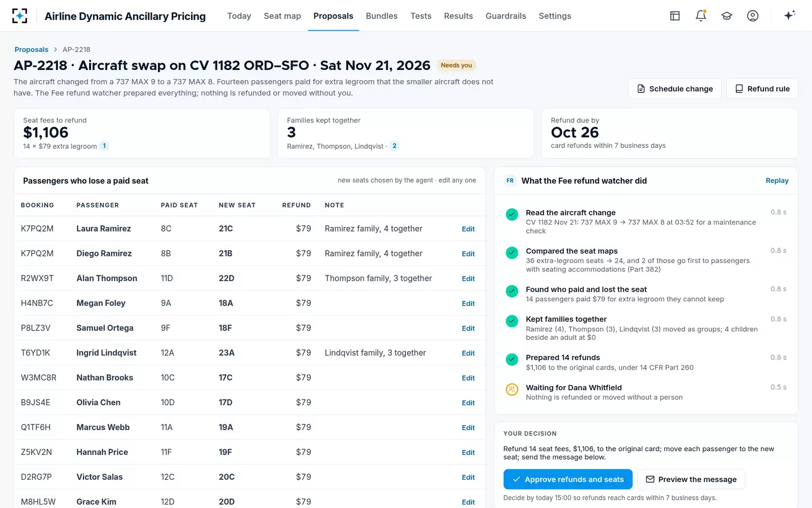This screenshot has height=508, width=812.
Task: Click the Refund due by Oct 26 value
Action: [575, 133]
